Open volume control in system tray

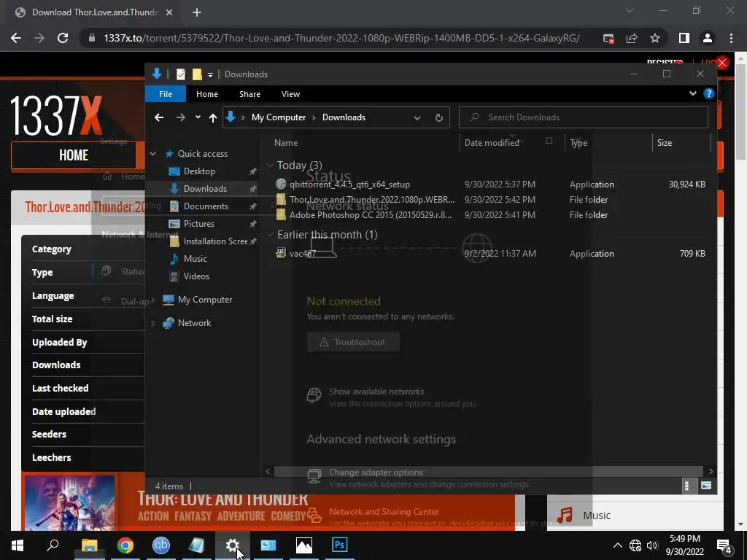[652, 545]
